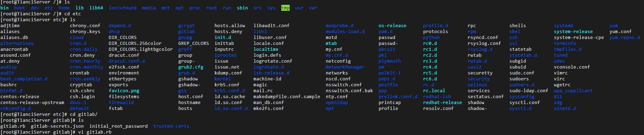
Task: Select the "makedumpfile.conf.sample" file name
Action: pos(287,97)
